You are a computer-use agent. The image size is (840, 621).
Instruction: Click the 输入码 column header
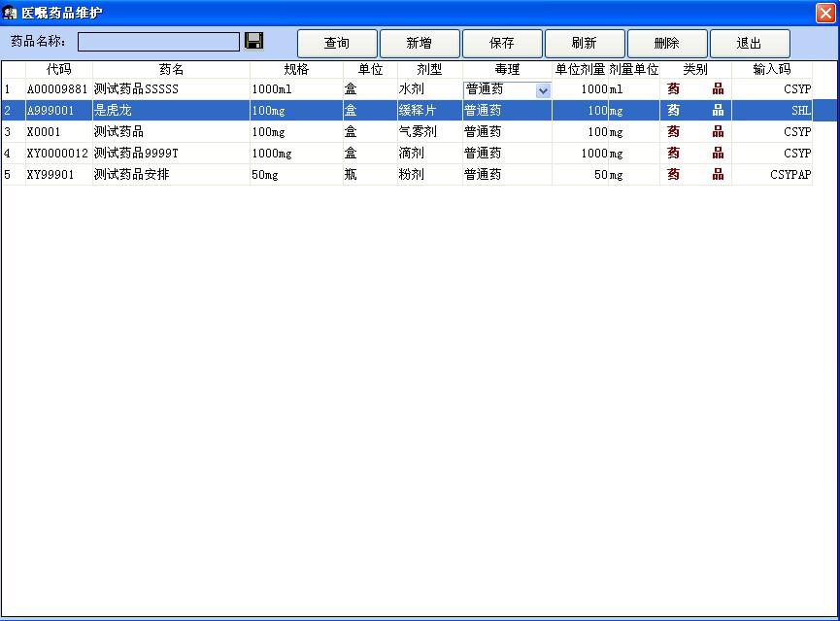point(771,70)
